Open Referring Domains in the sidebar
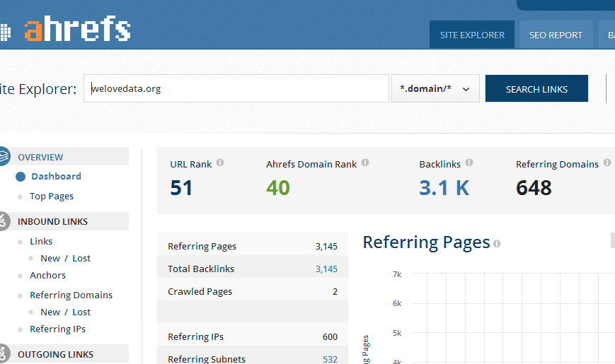The image size is (615, 364). [x=71, y=295]
